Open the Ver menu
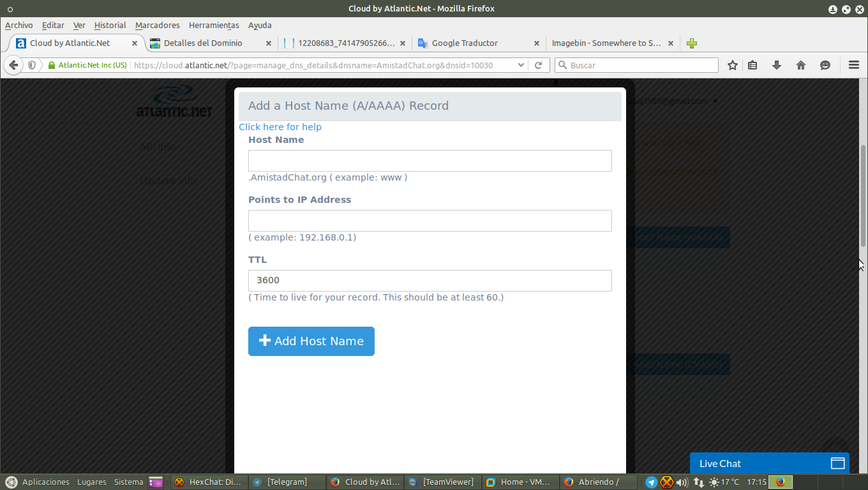868x490 pixels. 79,25
